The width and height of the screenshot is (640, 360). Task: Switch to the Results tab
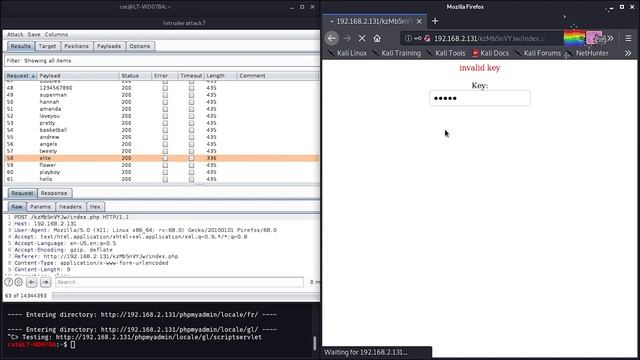pyautogui.click(x=20, y=46)
